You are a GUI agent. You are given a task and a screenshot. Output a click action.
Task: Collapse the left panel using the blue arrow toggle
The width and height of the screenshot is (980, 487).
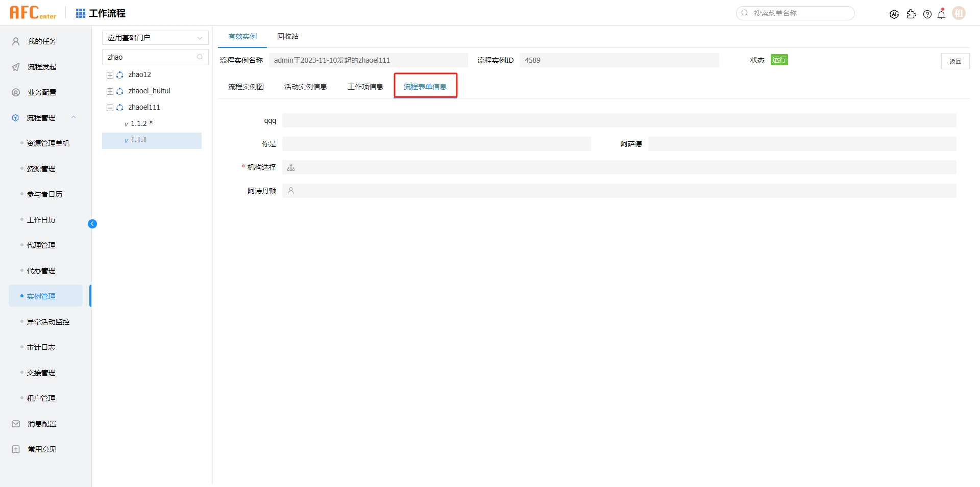tap(92, 224)
